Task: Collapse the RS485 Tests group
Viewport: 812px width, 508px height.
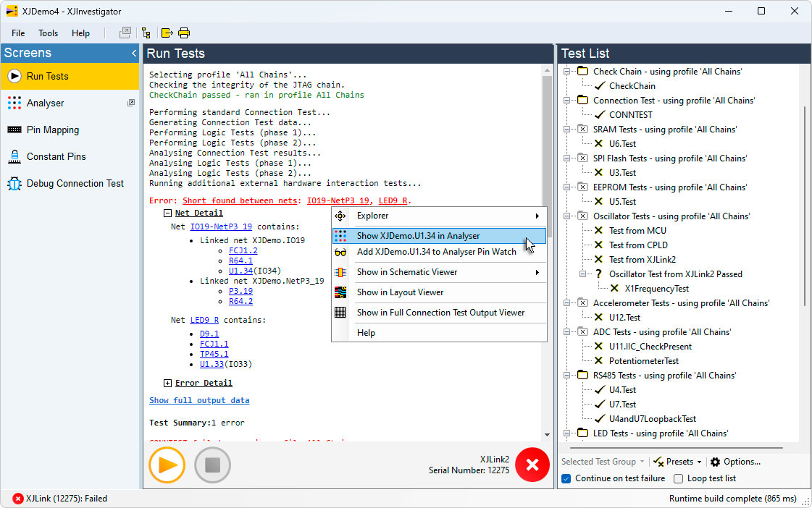Action: 566,376
